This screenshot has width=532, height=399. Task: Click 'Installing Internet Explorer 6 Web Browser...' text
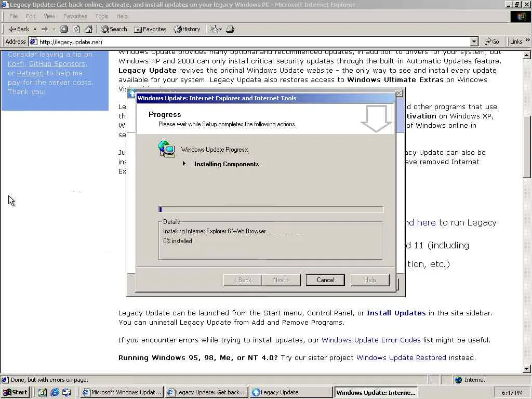[x=217, y=231]
